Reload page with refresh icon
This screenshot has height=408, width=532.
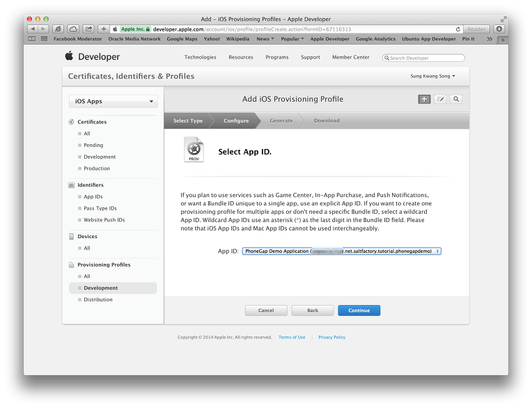pos(457,29)
